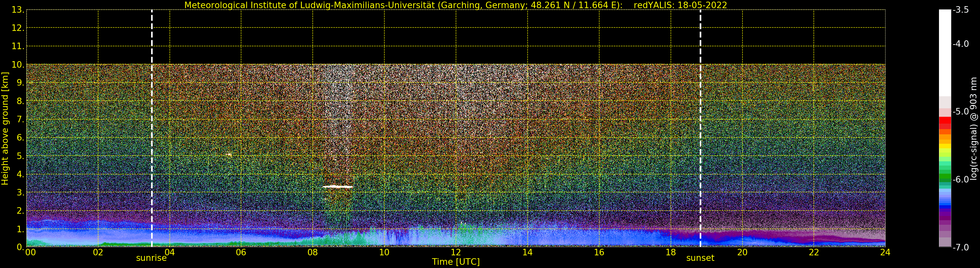Click the height axis tick '5.'
The width and height of the screenshot is (980, 268).
click(21, 156)
